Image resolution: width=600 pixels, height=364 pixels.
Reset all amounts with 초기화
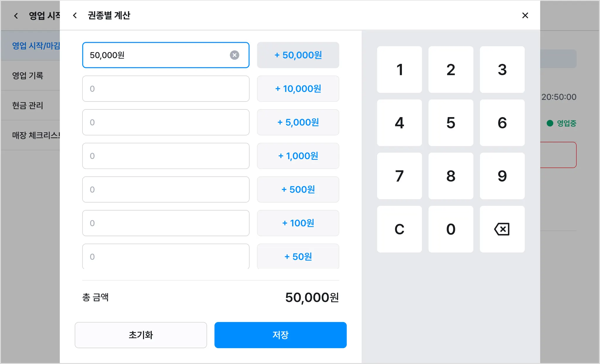pyautogui.click(x=141, y=335)
